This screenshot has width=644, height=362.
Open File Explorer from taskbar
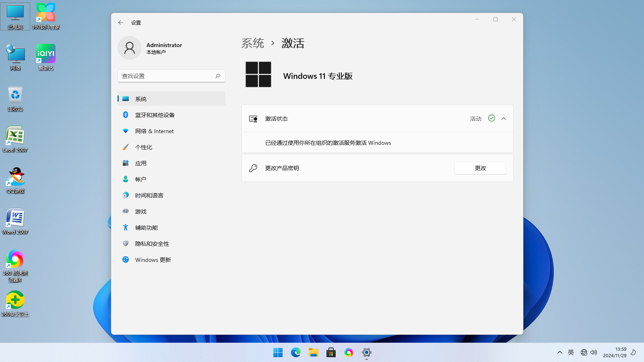coord(314,353)
